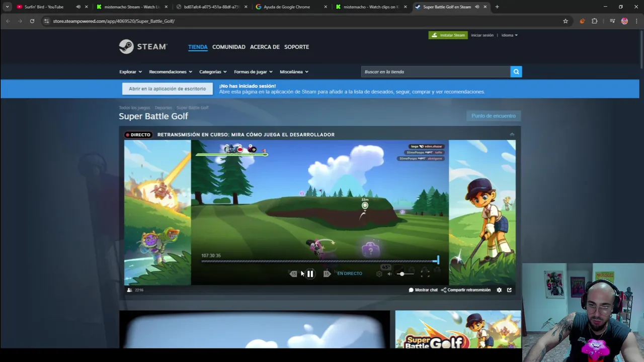Viewport: 644px width, 362px height.
Task: Click the orange extension icon in toolbar
Action: pos(582,21)
